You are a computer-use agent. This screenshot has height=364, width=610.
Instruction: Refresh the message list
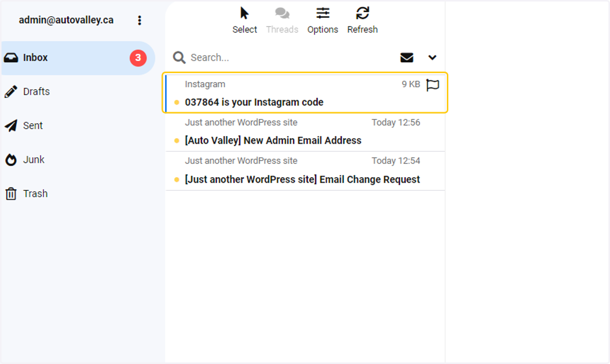362,20
